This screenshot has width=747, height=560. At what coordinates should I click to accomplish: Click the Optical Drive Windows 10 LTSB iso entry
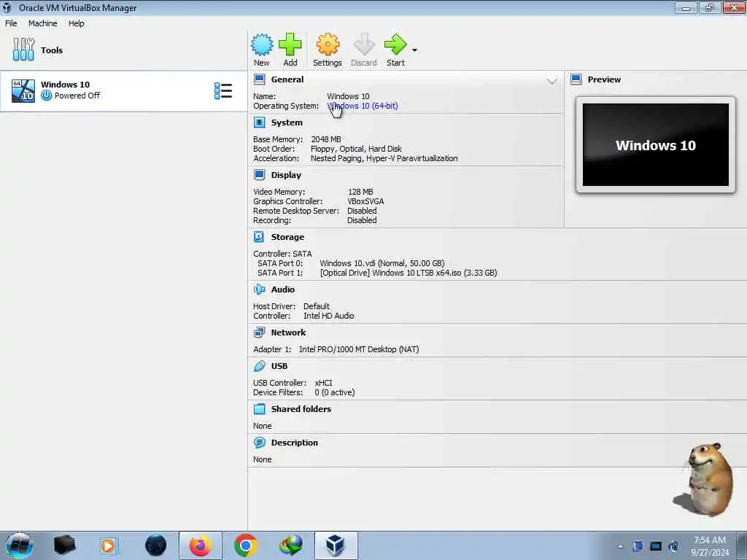(x=409, y=273)
